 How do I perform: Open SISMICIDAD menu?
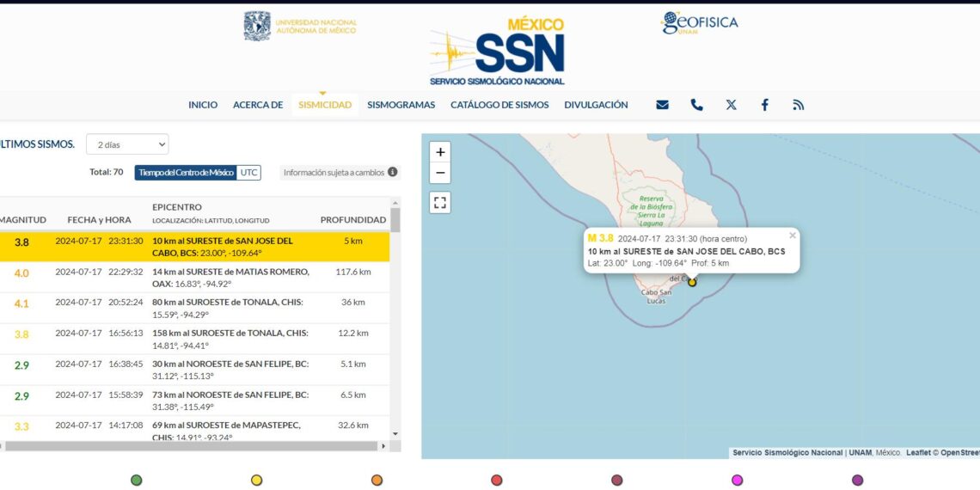(325, 105)
